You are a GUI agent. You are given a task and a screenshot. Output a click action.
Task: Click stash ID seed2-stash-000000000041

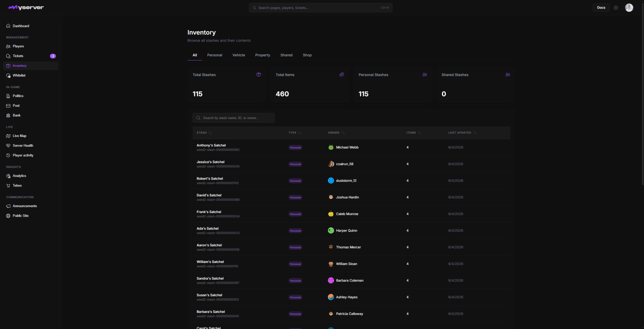pyautogui.click(x=218, y=316)
